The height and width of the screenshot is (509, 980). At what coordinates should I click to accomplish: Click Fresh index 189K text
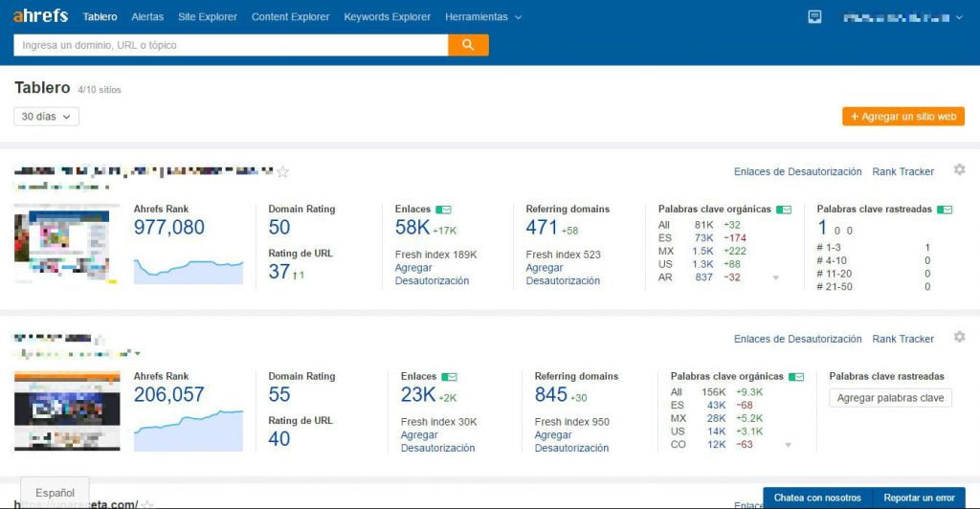[435, 254]
